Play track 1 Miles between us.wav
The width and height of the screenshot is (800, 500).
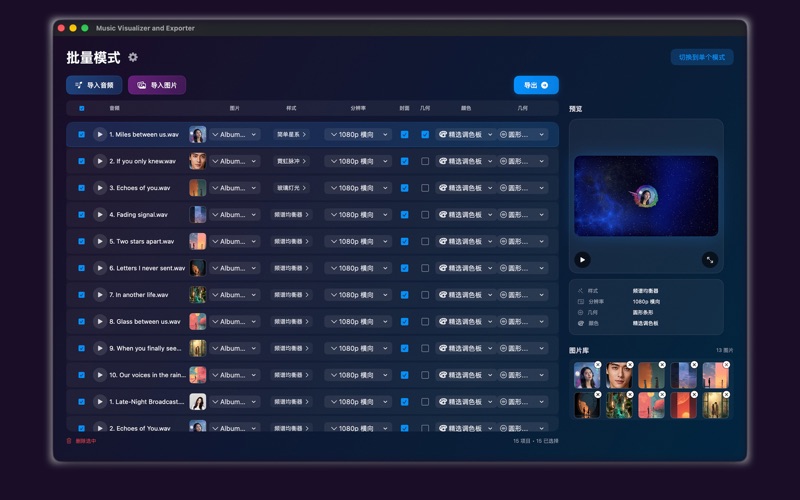click(x=99, y=134)
